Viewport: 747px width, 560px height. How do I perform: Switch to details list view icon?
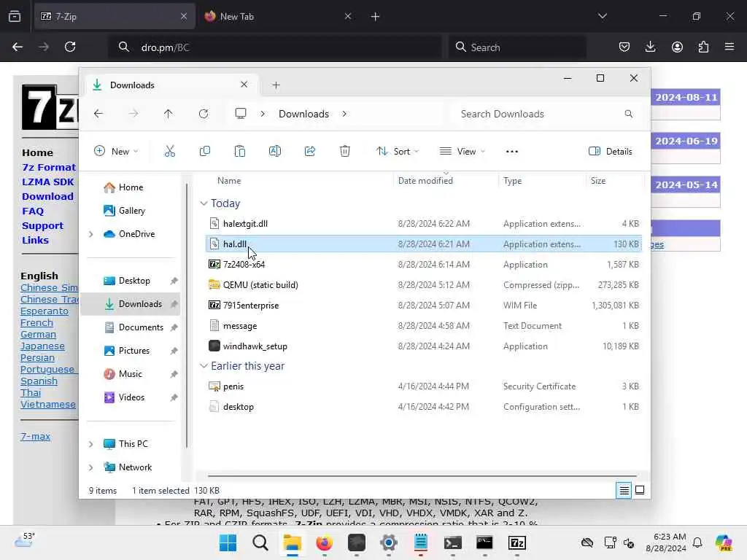[x=624, y=490]
